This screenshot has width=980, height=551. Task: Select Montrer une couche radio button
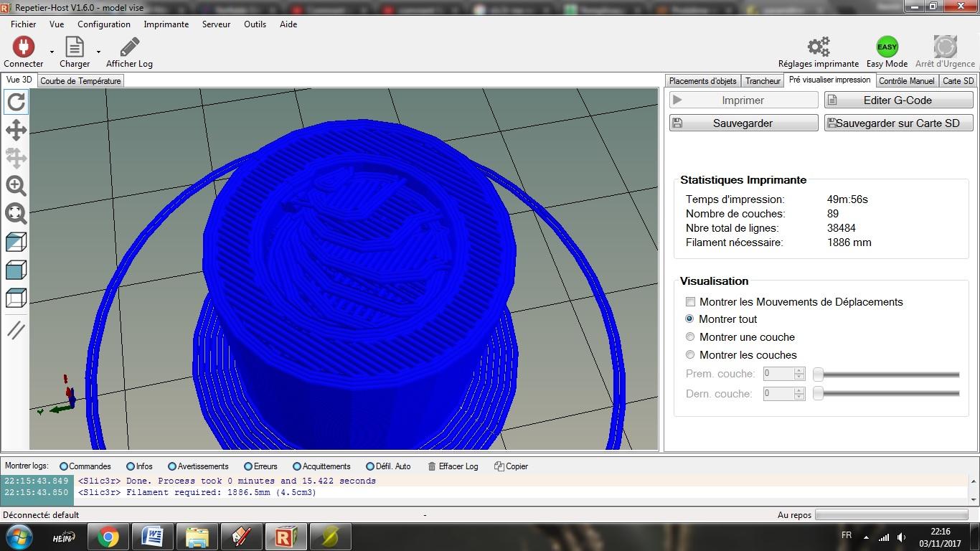coord(690,337)
